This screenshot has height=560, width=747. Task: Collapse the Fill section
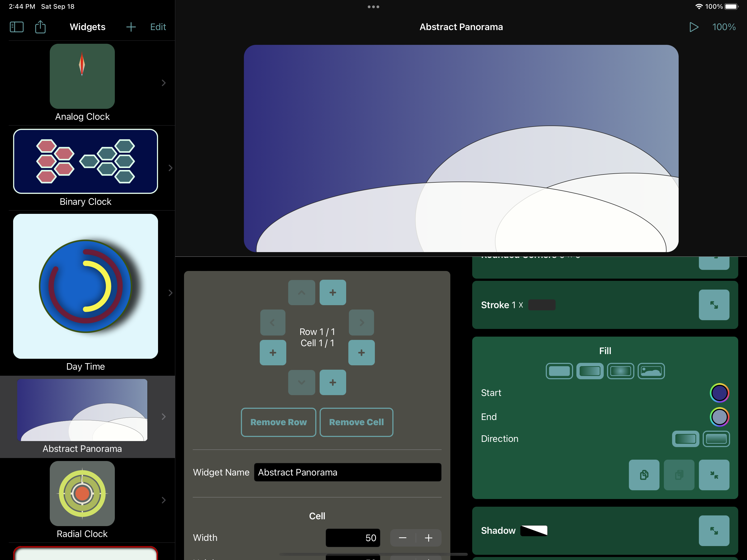714,474
